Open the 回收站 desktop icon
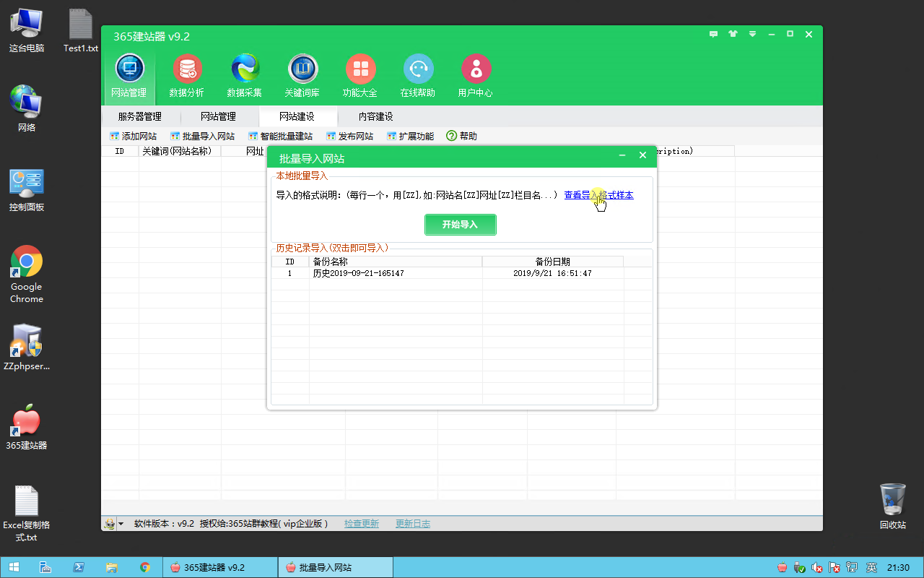The width and height of the screenshot is (924, 578). 893,506
